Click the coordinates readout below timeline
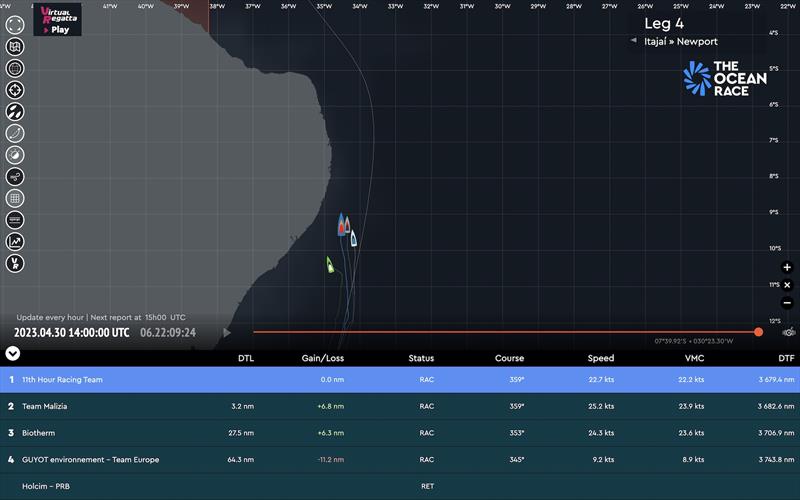This screenshot has height=500, width=800. point(694,341)
